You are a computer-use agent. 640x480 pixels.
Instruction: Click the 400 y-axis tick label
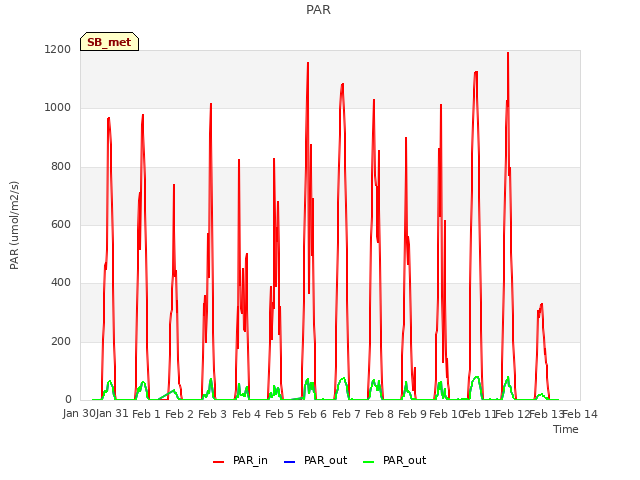pyautogui.click(x=61, y=282)
